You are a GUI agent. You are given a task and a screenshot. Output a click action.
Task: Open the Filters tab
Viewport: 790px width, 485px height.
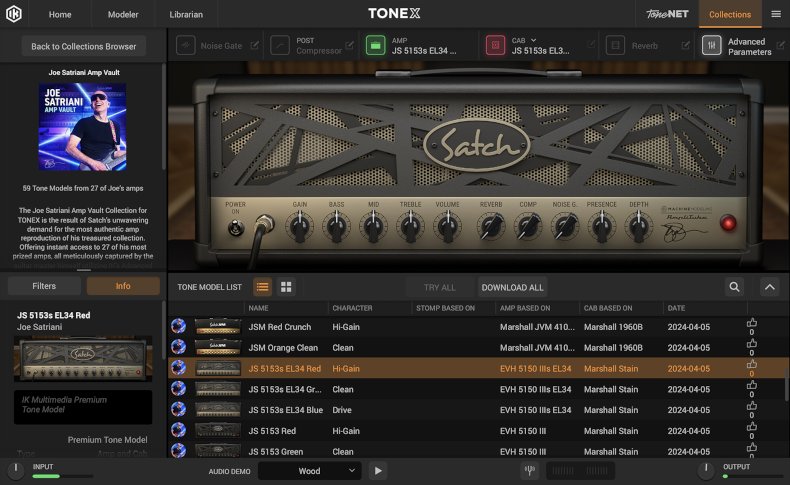44,286
